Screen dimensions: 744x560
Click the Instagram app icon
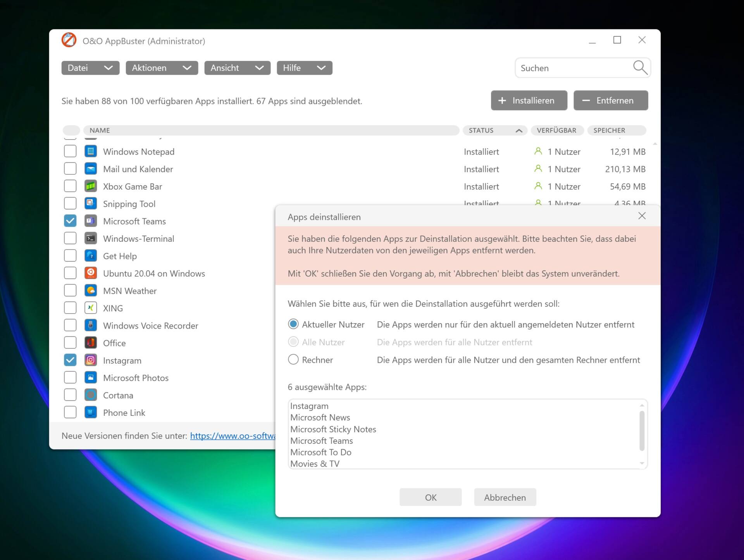[x=90, y=360]
